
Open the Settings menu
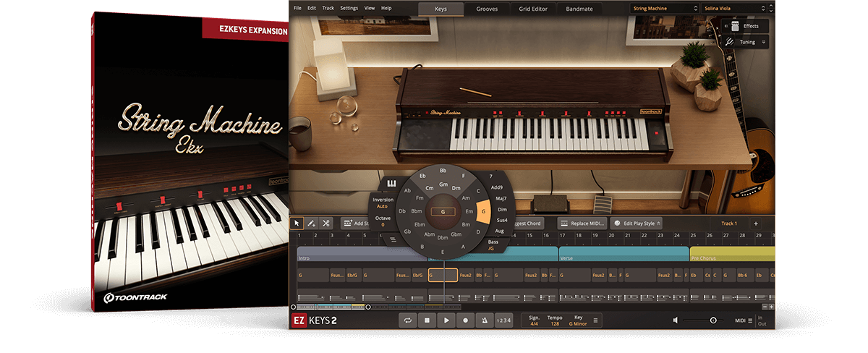(349, 8)
